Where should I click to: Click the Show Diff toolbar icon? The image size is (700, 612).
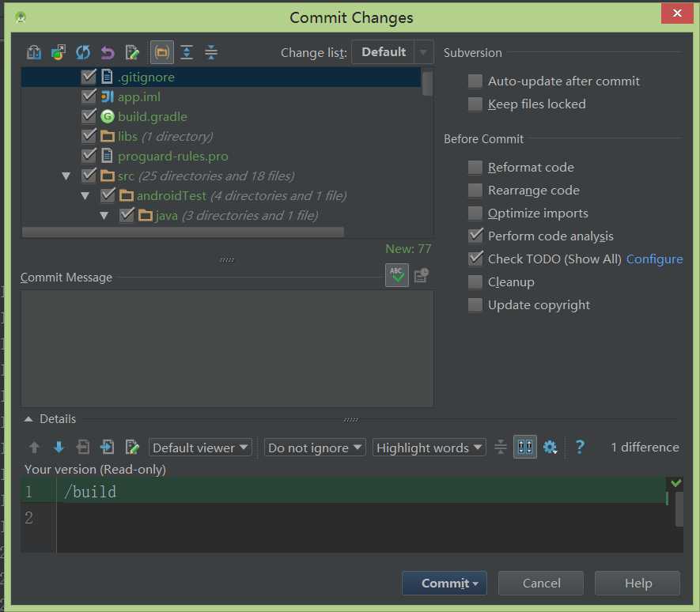[34, 52]
